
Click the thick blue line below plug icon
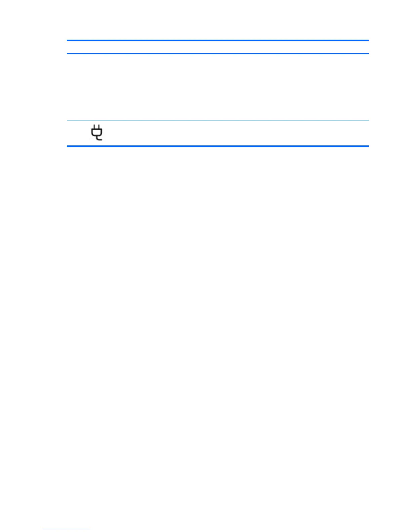(218, 146)
